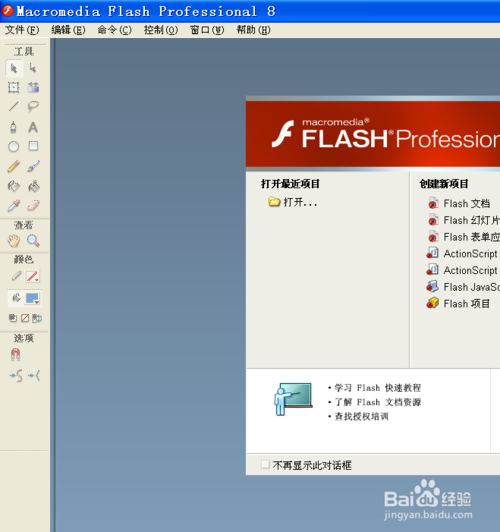Screen dimensions: 500x532
Task: Click the stroke color pencil icon
Action: click(x=16, y=276)
